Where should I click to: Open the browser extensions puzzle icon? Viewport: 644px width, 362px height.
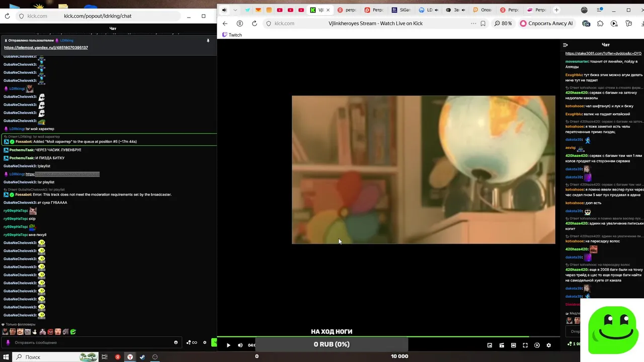600,23
